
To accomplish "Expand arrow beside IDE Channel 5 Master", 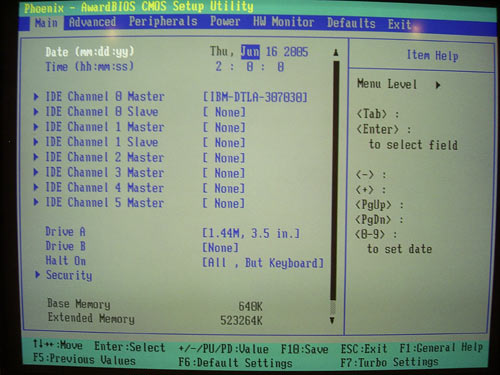I will coord(36,202).
